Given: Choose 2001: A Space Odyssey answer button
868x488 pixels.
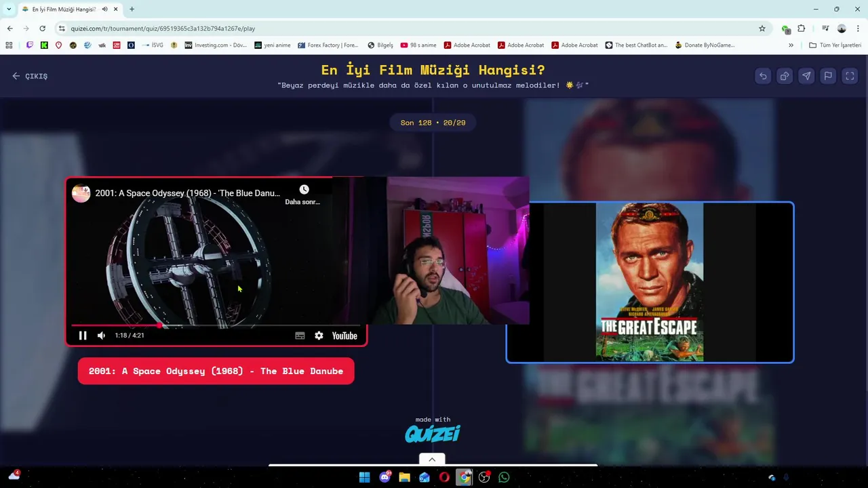Looking at the screenshot, I should point(216,371).
